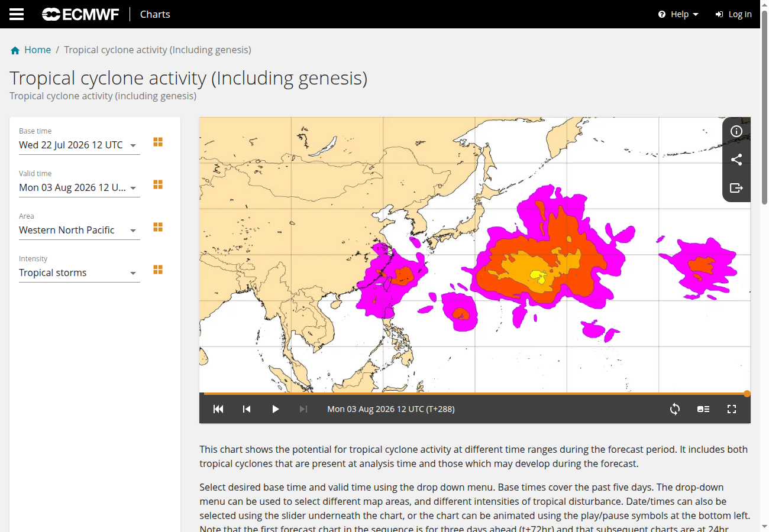
Task: Expand the Base time dropdown
Action: coord(79,145)
